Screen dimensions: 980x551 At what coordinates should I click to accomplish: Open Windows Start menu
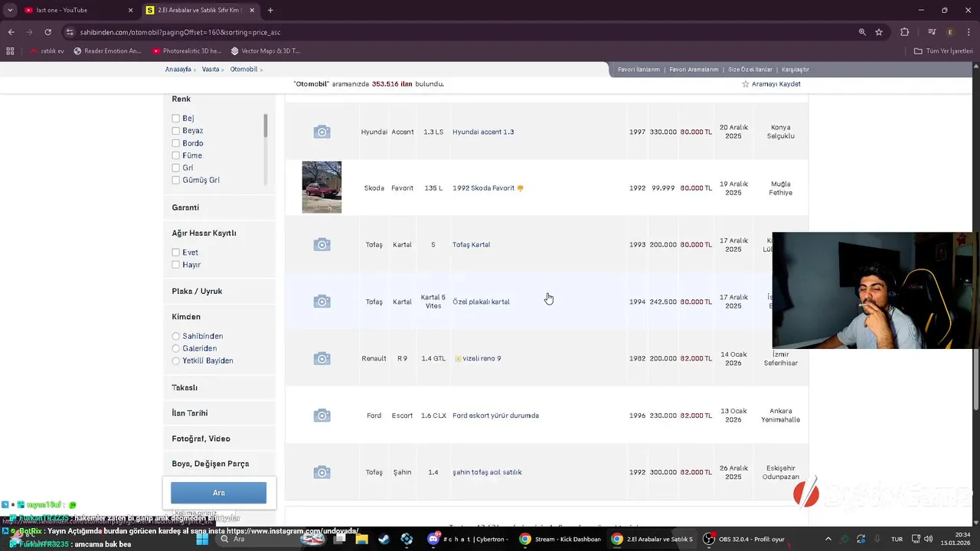pos(203,539)
